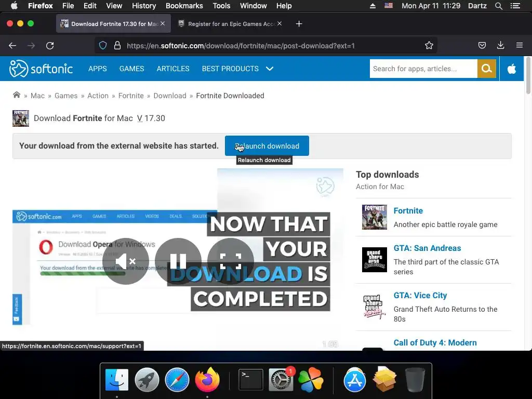Viewport: 532px width, 399px height.
Task: Click the home breadcrumb icon
Action: 17,95
